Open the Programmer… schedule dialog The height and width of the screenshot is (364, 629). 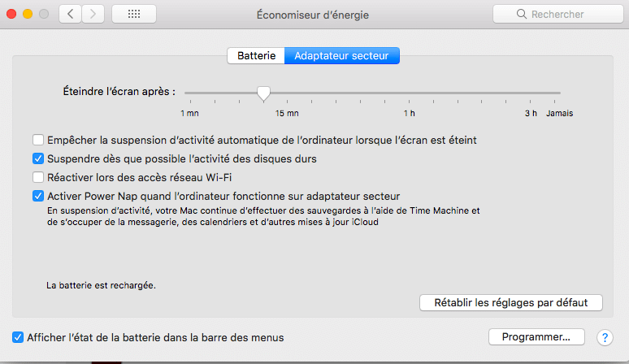coord(536,336)
